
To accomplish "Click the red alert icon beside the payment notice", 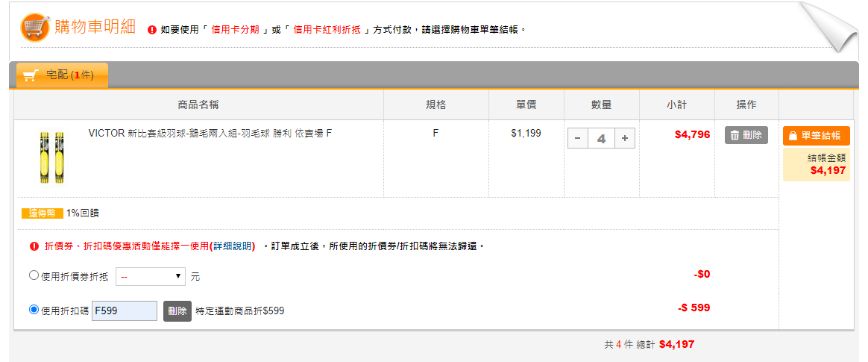I will tap(152, 30).
